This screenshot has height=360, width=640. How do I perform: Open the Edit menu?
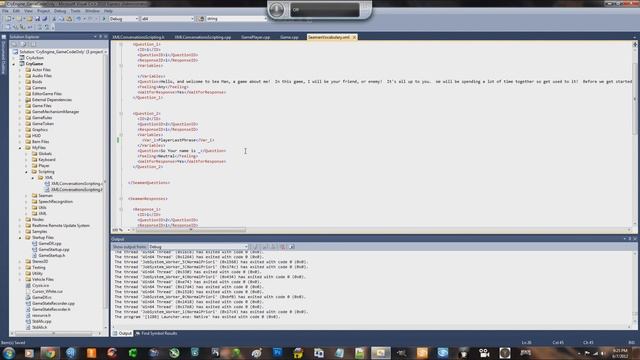[16, 11]
